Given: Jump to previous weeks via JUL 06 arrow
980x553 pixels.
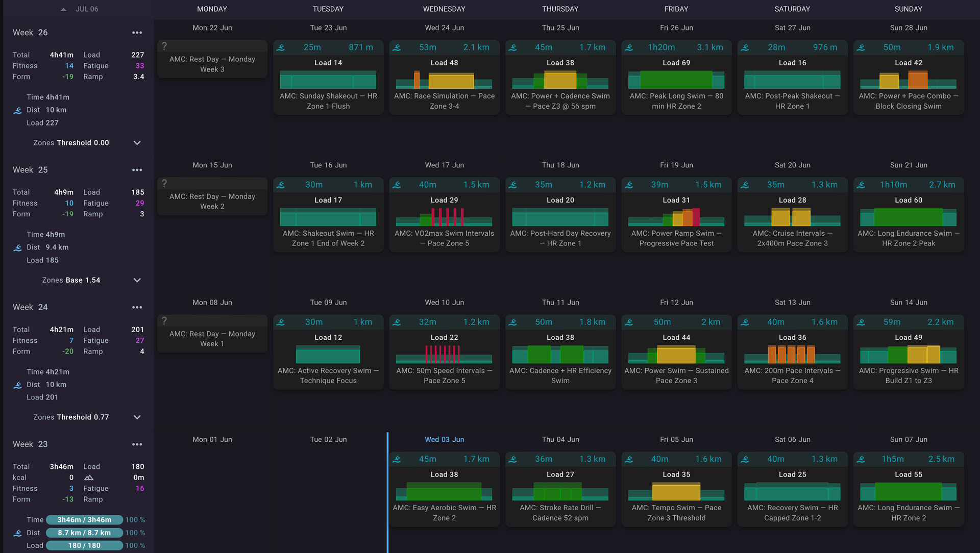Looking at the screenshot, I should pos(63,9).
